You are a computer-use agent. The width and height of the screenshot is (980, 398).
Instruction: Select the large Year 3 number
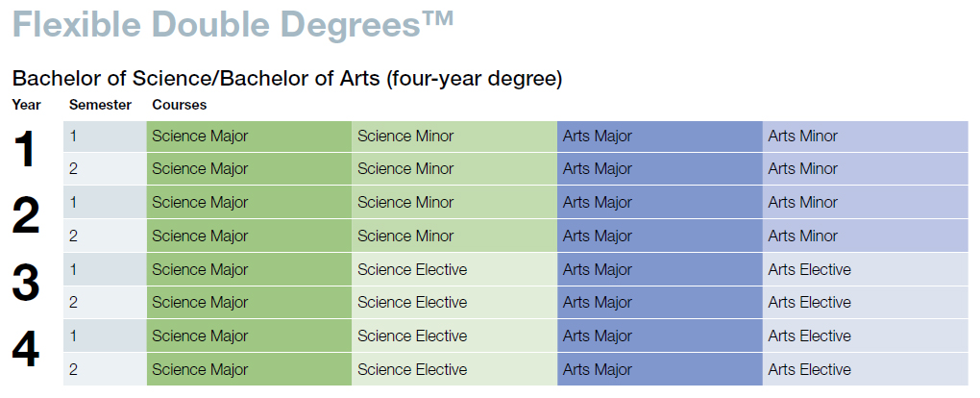click(26, 283)
